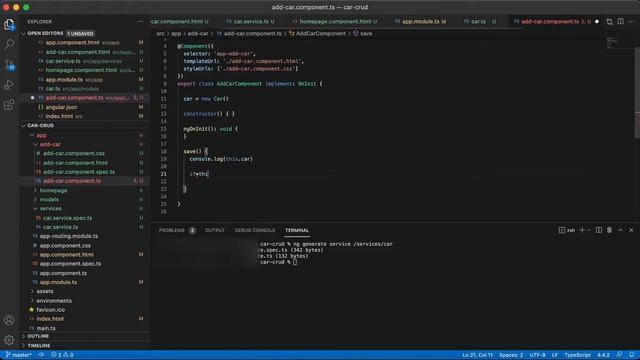Switch to app.module.ts editor tab
The width and height of the screenshot is (640, 360).
[420, 22]
